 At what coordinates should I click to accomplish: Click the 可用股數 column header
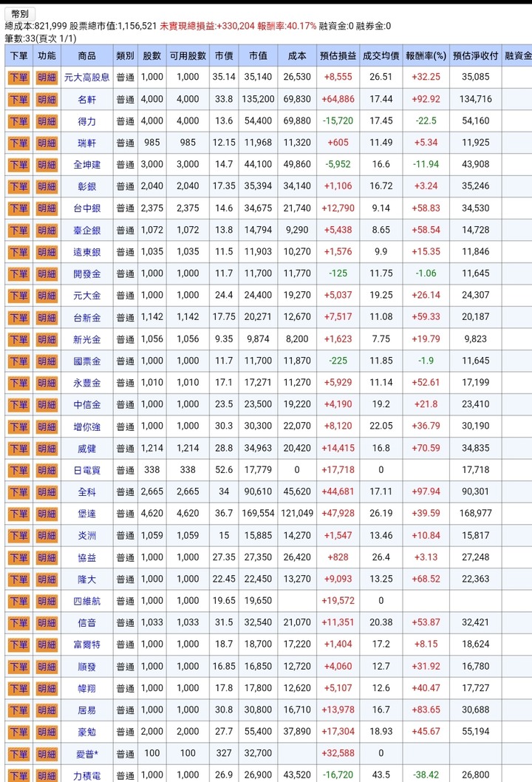click(x=188, y=56)
